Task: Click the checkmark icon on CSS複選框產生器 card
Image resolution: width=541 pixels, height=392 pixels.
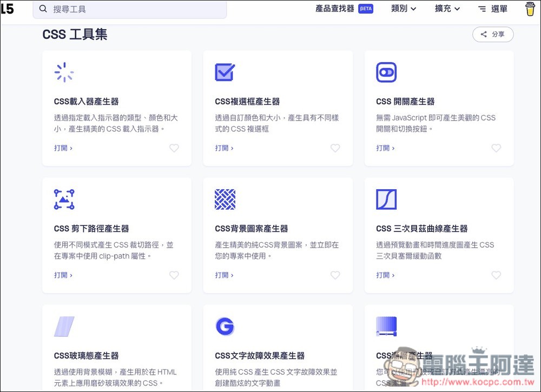Action: click(225, 71)
